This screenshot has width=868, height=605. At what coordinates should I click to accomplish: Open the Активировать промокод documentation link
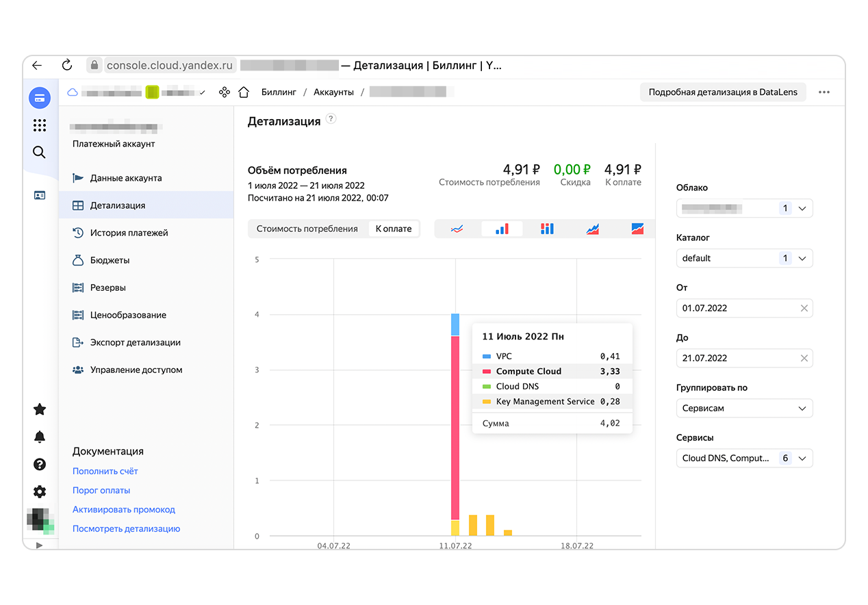[124, 509]
